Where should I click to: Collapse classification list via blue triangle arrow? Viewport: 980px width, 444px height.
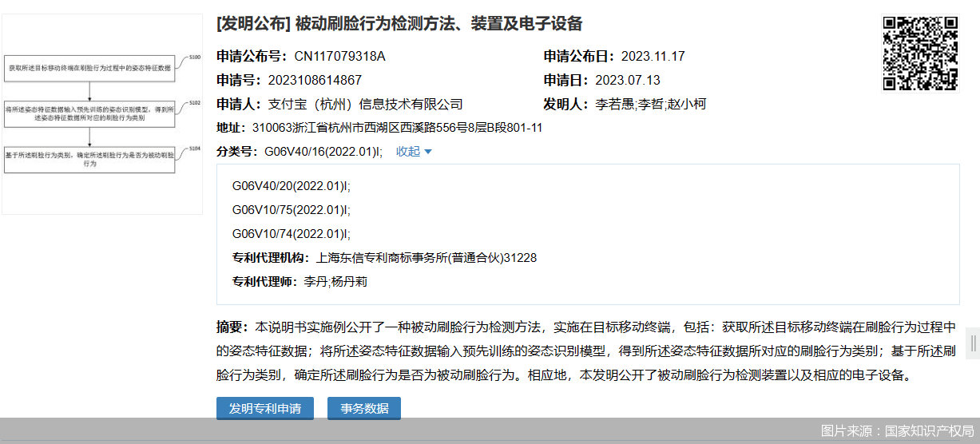(428, 152)
